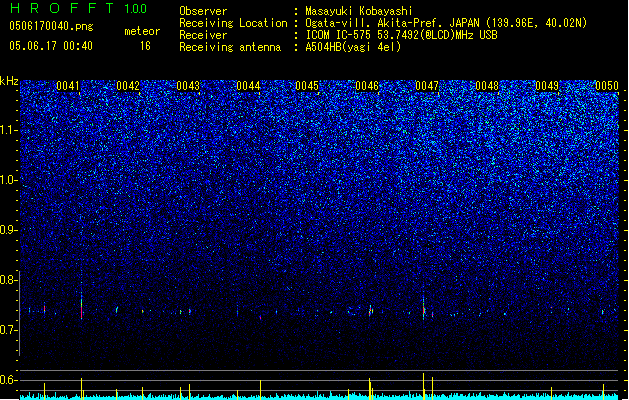The image size is (629, 400).
Task: Select the ICOM IC-575 receiver description
Action: coord(401,35)
